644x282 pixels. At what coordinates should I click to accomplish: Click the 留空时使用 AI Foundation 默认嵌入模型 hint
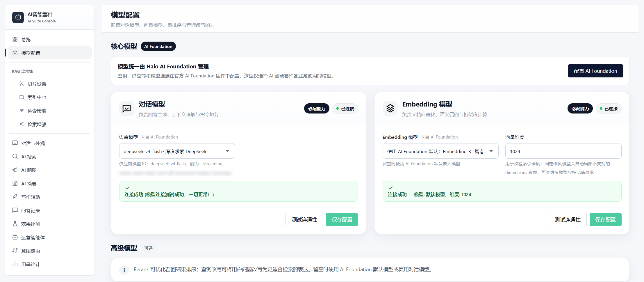[421, 164]
